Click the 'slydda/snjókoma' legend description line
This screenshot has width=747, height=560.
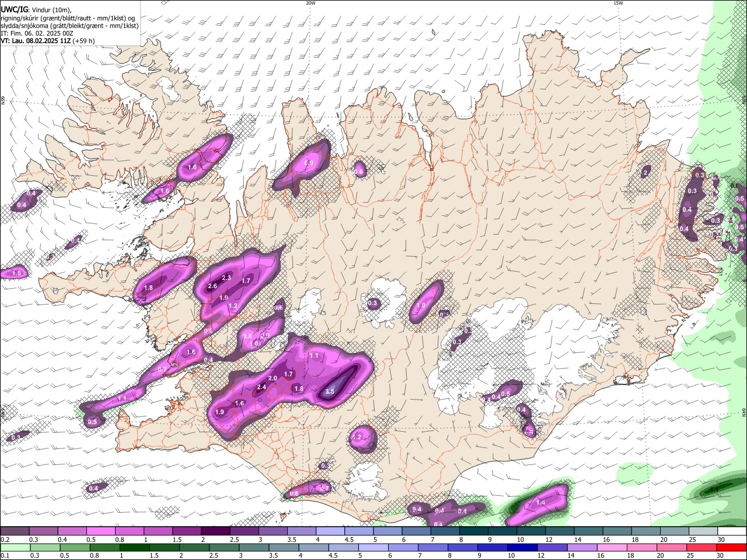(69, 26)
